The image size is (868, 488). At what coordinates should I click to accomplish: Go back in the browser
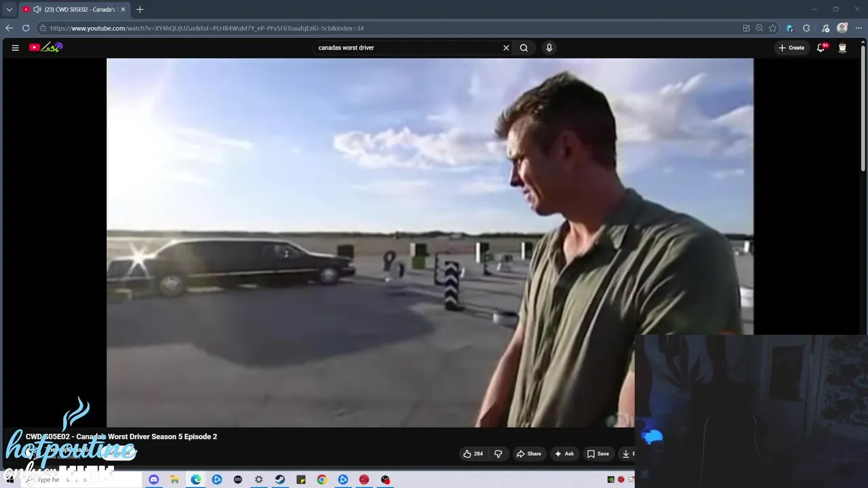pyautogui.click(x=9, y=28)
